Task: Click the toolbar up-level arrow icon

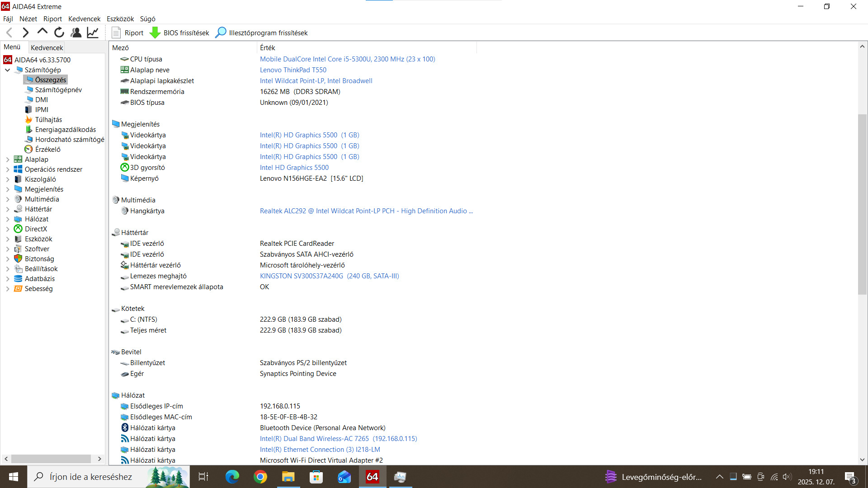Action: 42,32
